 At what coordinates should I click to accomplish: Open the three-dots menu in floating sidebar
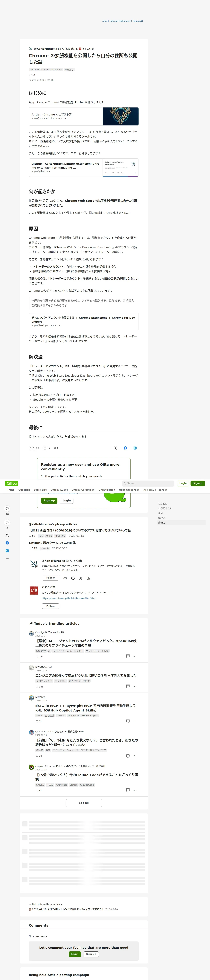[x=7, y=558]
